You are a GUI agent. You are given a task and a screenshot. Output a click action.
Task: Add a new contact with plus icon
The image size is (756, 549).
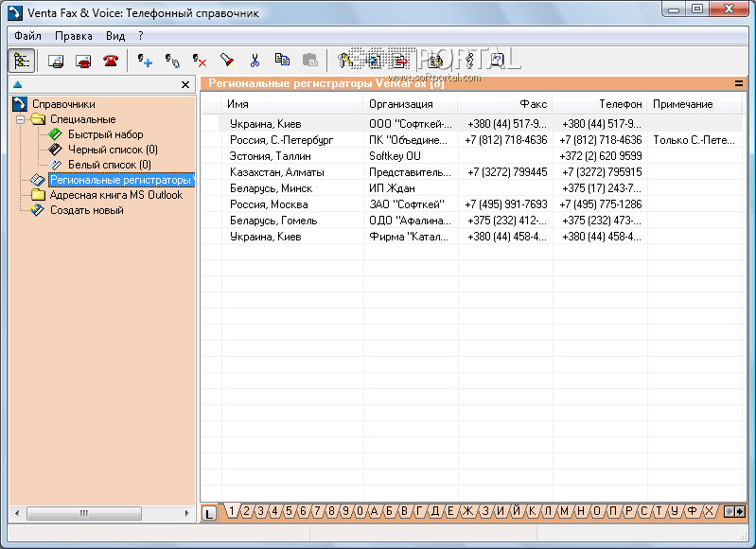(145, 61)
